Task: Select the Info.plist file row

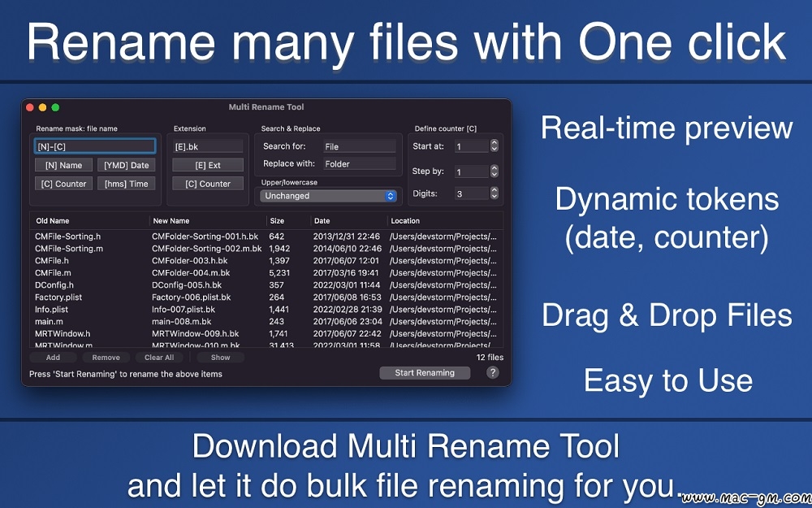Action: tap(266, 310)
